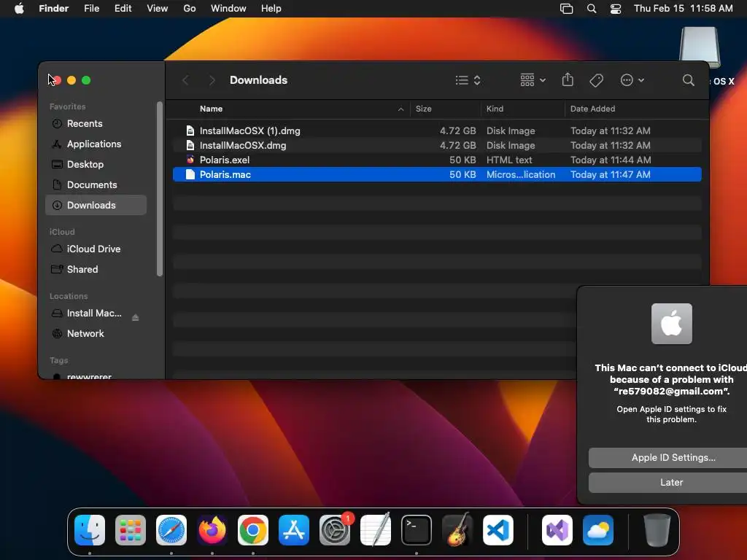Search within Finder window
Viewport: 747px width, 560px height.
[688, 80]
